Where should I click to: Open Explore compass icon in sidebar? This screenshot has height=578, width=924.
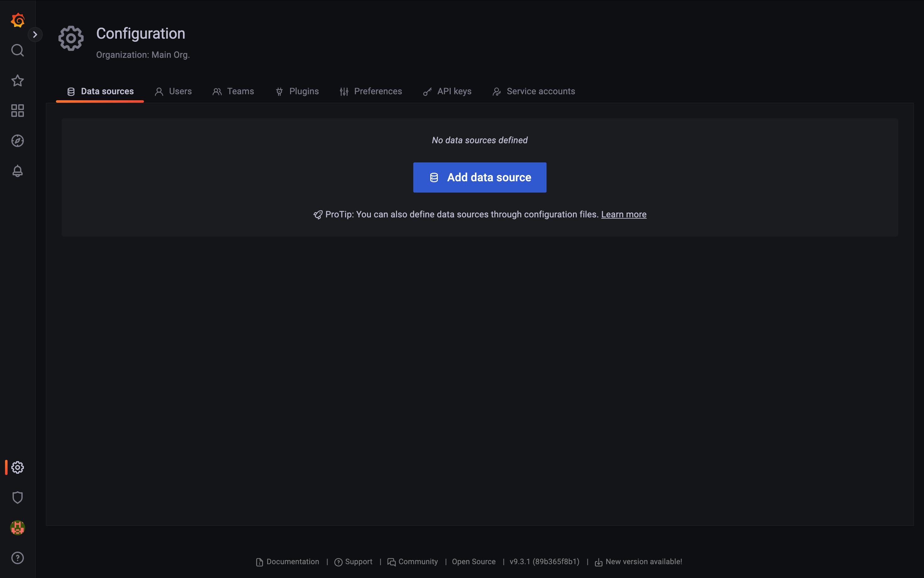point(18,141)
